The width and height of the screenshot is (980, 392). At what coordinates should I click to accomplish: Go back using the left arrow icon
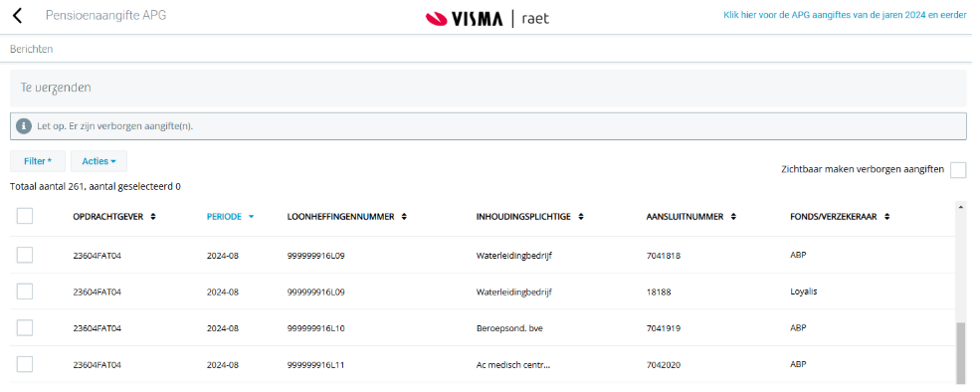[x=18, y=16]
